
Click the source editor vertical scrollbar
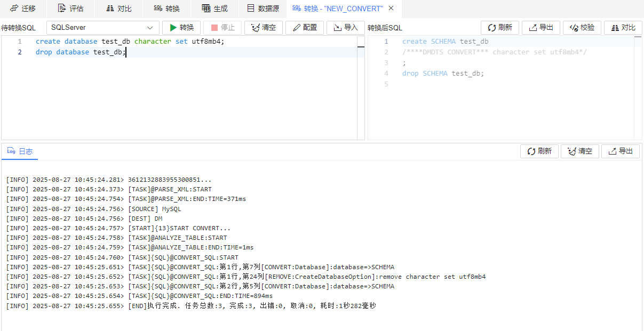(361, 88)
